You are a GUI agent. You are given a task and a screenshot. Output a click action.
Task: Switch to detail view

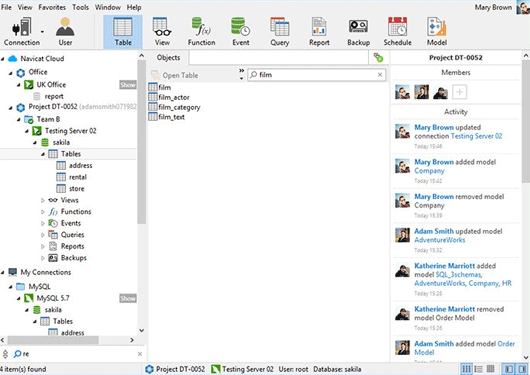[x=490, y=369]
